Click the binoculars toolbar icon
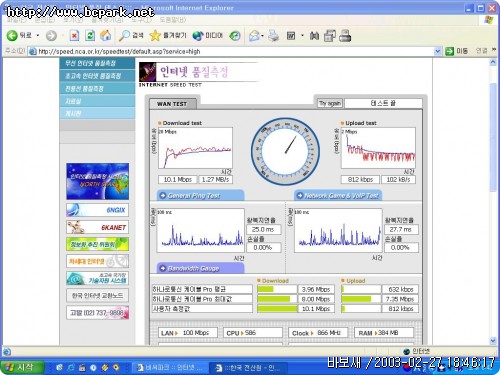The width and height of the screenshot is (500, 375). (x=314, y=36)
